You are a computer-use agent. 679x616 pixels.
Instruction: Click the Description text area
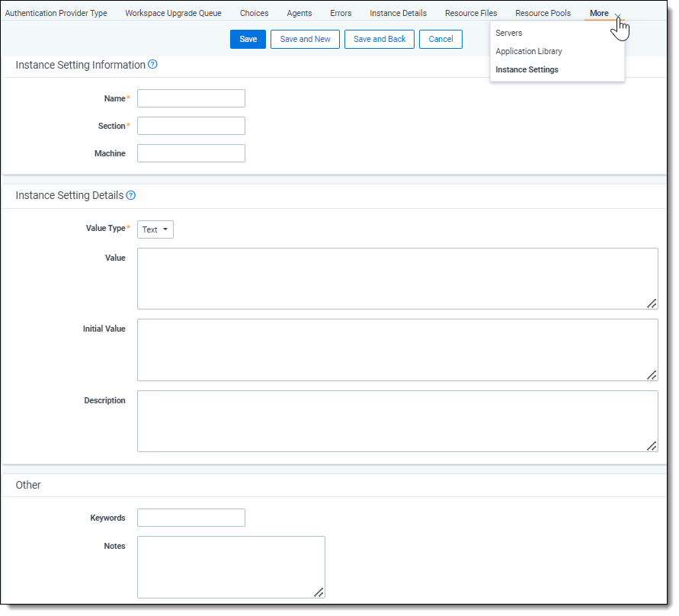(x=397, y=421)
